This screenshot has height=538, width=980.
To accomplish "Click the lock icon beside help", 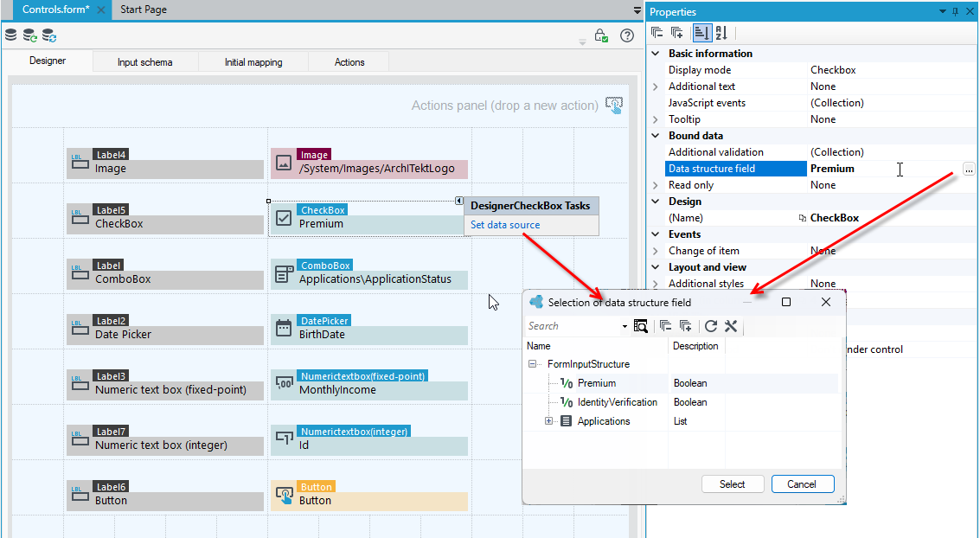I will click(600, 35).
